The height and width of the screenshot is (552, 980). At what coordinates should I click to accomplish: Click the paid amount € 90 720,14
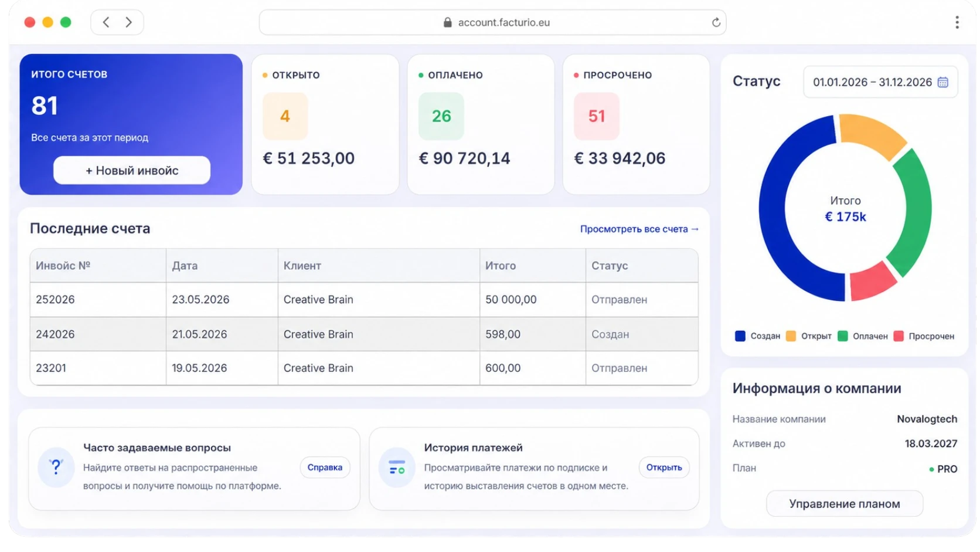(x=464, y=158)
